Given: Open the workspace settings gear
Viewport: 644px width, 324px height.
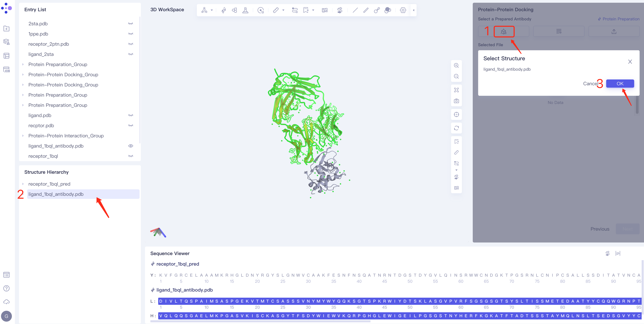Looking at the screenshot, I should tap(403, 10).
